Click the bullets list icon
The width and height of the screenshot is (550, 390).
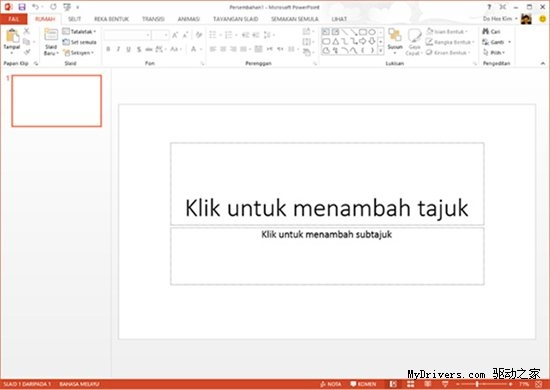pyautogui.click(x=214, y=35)
